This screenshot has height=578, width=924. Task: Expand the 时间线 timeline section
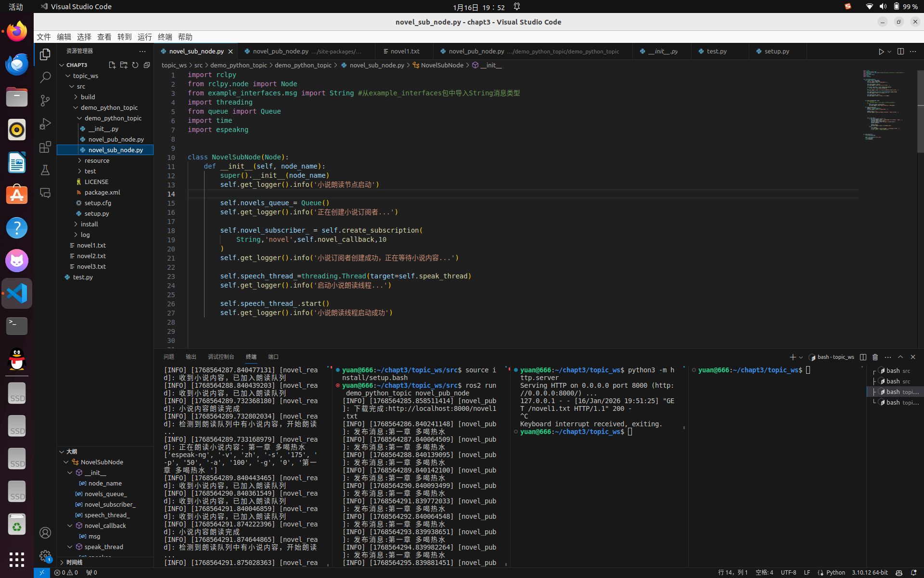(x=74, y=562)
